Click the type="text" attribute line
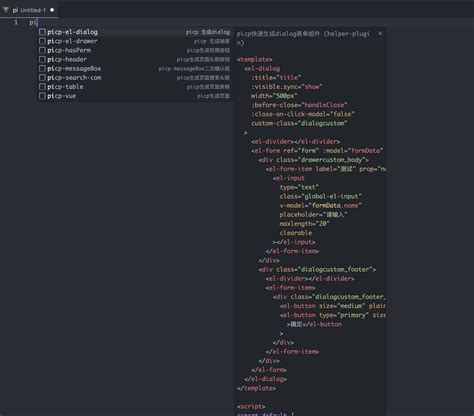Screen dimensions: 474x416 [x=299, y=187]
